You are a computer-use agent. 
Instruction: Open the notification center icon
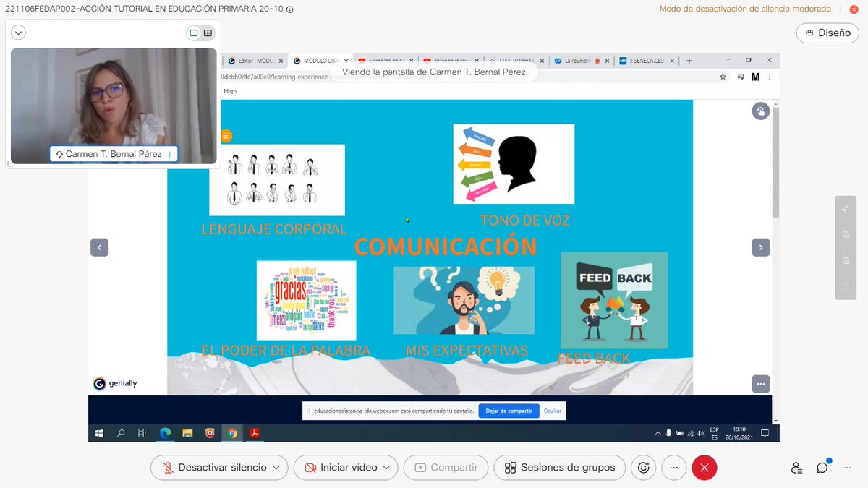coord(766,434)
